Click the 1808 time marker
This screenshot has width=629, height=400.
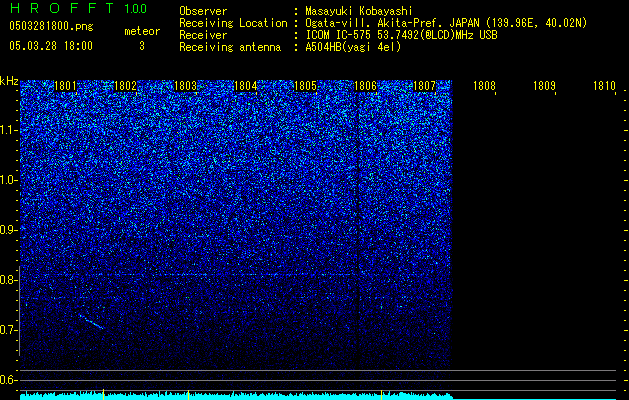tap(485, 86)
